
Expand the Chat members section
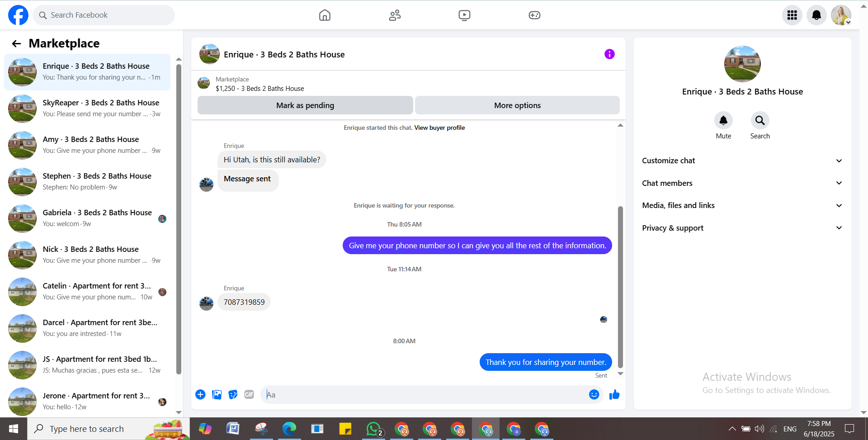(742, 183)
